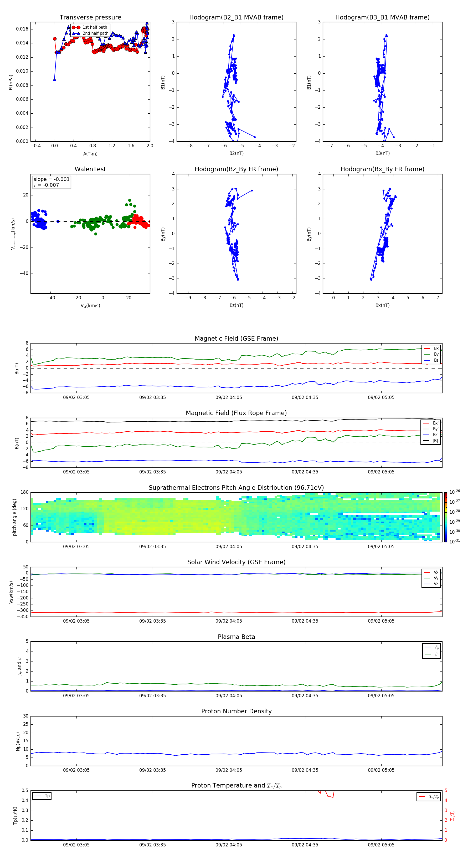Click 'Hodogram(Bz_By FR frame)' title
Viewport: 473px width, 868px height.
pos(236,169)
